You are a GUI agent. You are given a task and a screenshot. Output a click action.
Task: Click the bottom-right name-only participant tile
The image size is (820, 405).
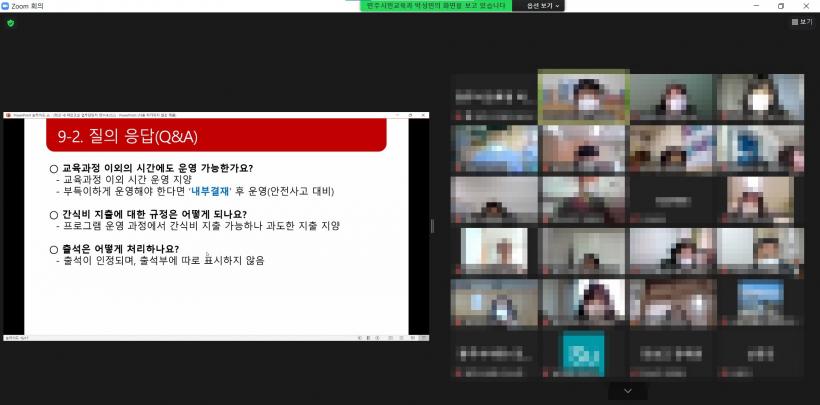point(760,352)
